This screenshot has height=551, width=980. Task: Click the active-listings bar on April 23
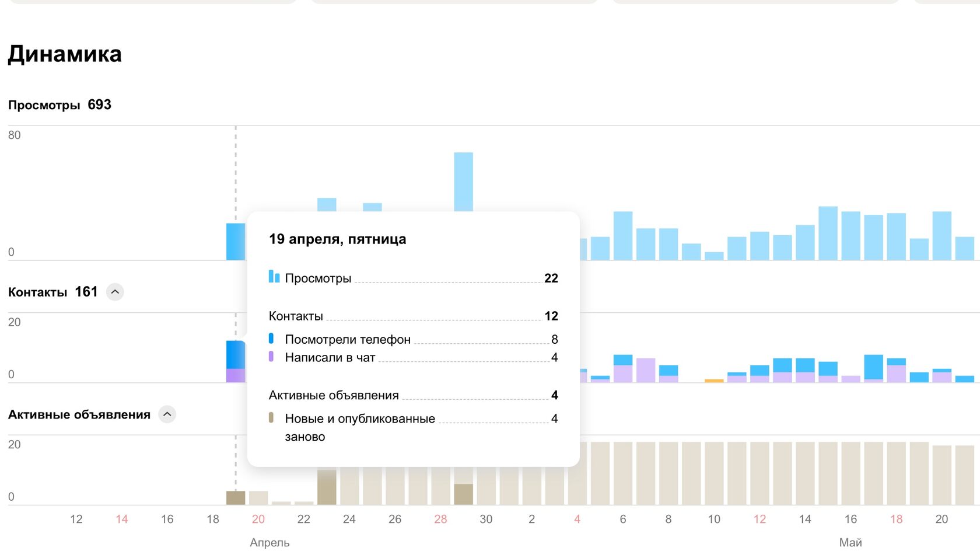coord(327,487)
